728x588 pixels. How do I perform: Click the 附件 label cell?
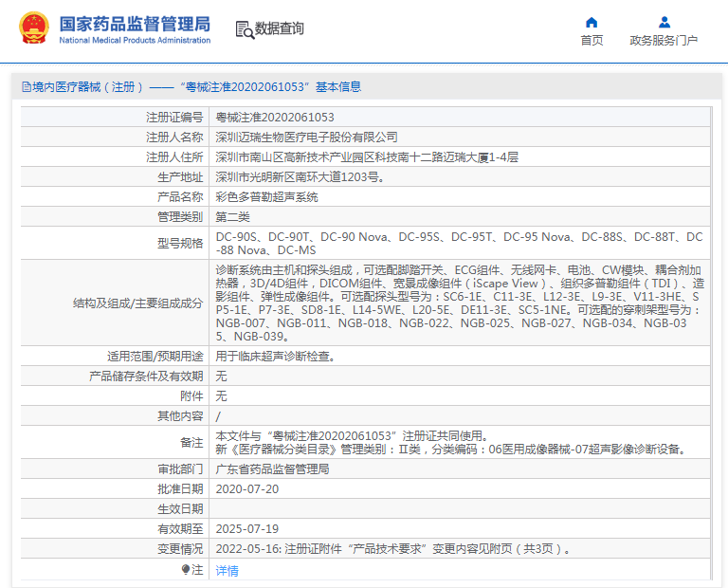coord(191,396)
